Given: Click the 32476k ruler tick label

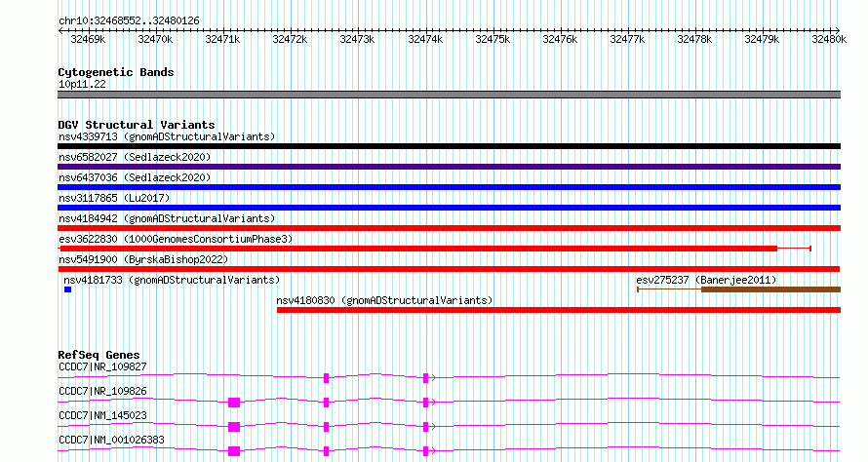Looking at the screenshot, I should click(560, 39).
